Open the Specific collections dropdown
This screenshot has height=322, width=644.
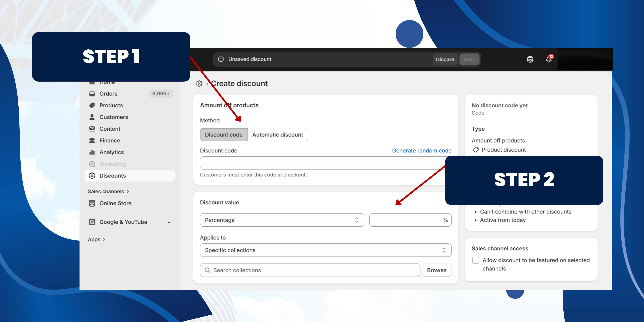click(326, 250)
